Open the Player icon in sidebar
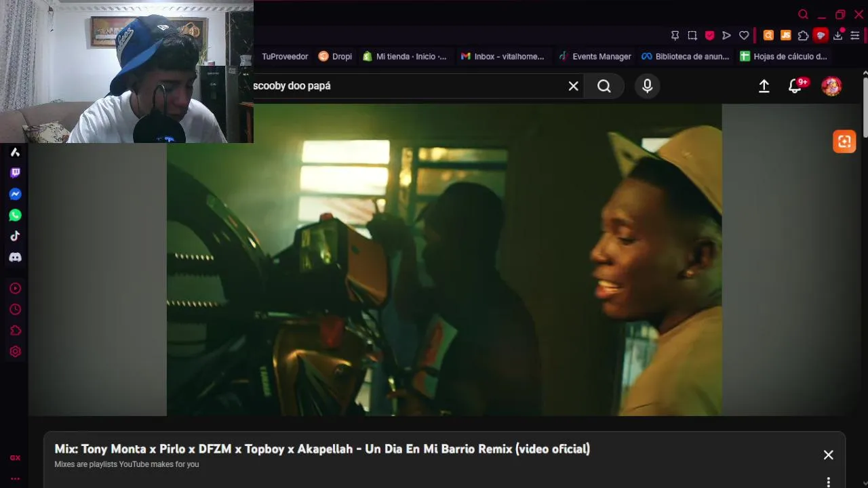The width and height of the screenshot is (868, 488). pos(15,288)
